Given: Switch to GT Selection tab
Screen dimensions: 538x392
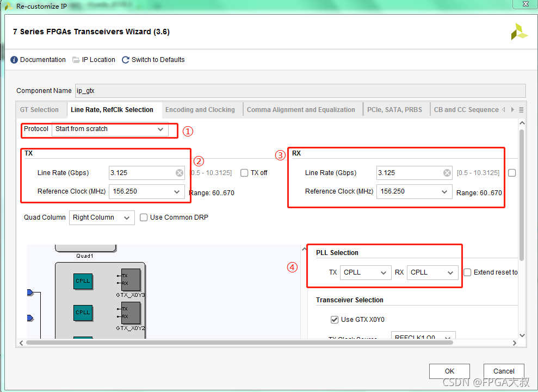Looking at the screenshot, I should pyautogui.click(x=40, y=110).
